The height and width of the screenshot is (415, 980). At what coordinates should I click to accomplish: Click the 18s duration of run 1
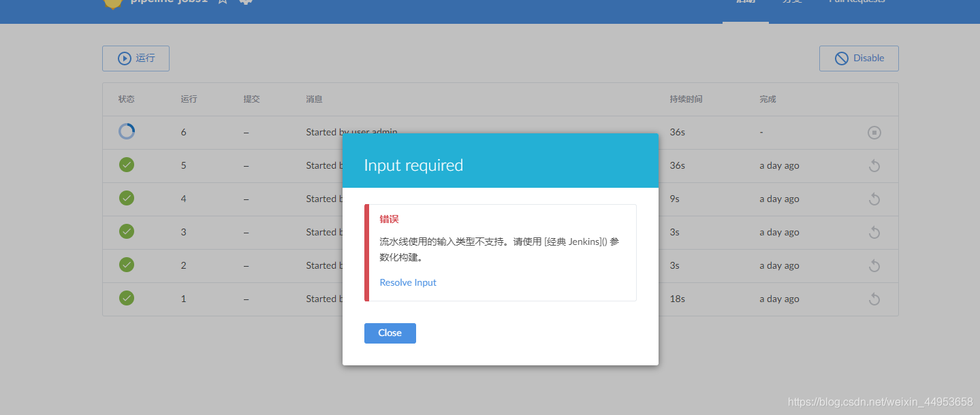tap(677, 299)
